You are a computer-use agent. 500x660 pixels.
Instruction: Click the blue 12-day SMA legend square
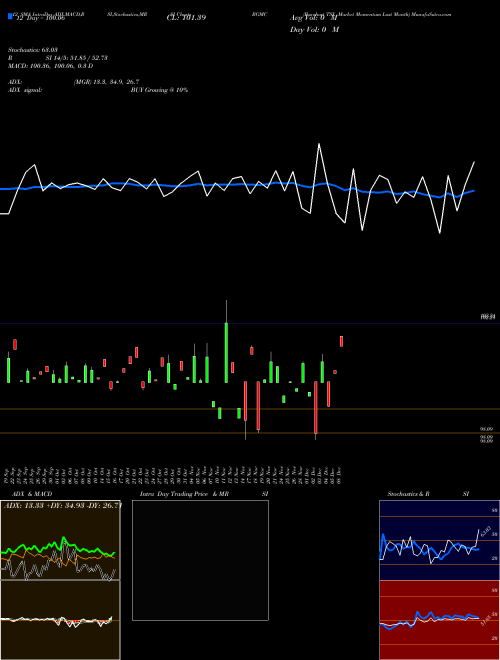point(10,16)
